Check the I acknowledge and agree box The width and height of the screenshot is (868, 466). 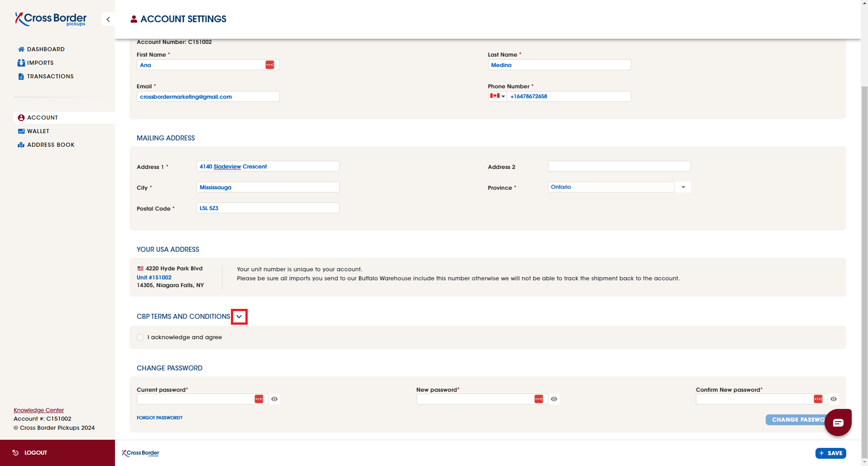pyautogui.click(x=140, y=337)
